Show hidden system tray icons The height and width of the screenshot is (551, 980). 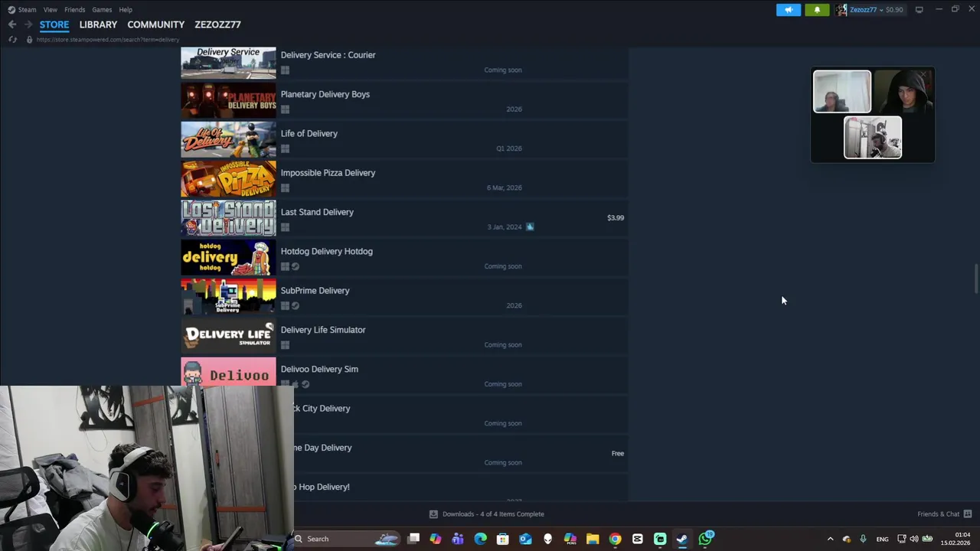(x=830, y=539)
